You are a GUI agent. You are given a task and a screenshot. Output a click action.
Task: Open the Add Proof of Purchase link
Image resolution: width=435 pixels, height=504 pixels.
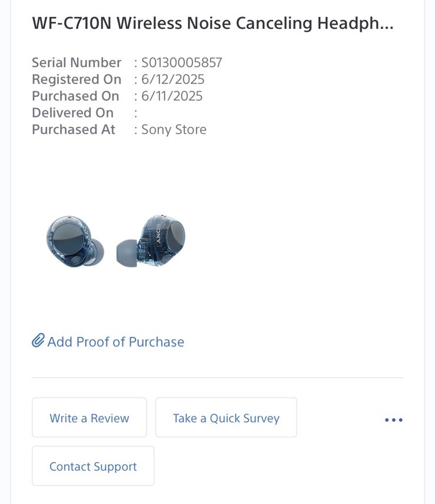pos(115,342)
